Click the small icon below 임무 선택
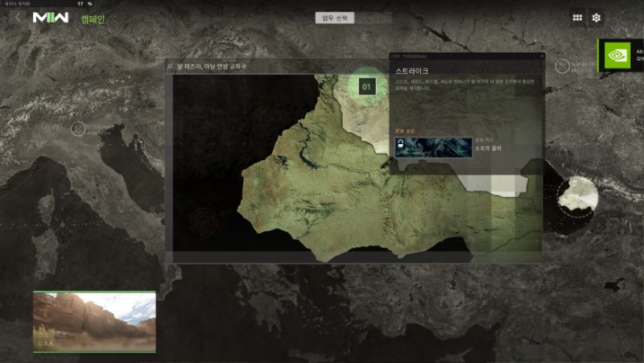 click(365, 36)
